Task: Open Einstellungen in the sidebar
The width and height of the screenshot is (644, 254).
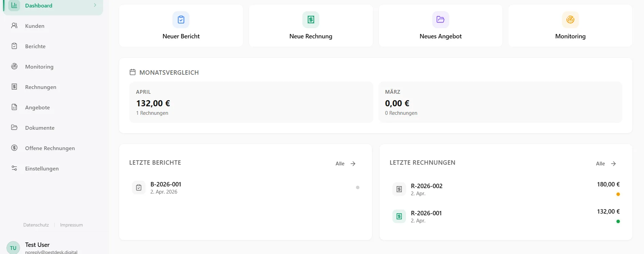Action: click(x=42, y=168)
